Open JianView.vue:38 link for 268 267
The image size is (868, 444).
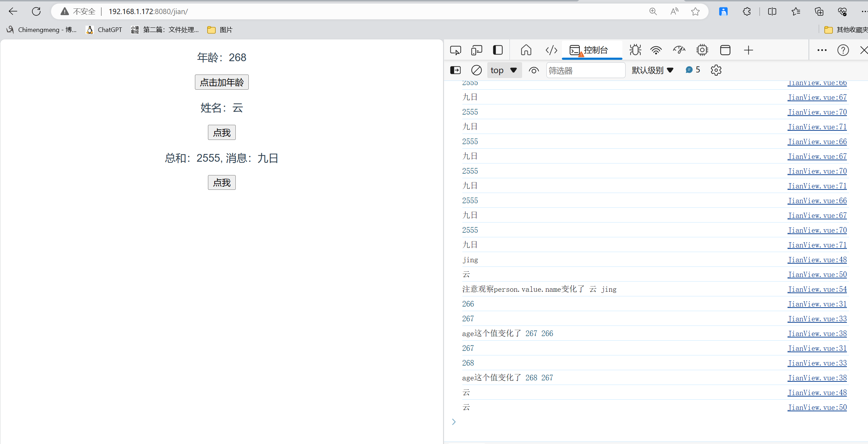817,378
